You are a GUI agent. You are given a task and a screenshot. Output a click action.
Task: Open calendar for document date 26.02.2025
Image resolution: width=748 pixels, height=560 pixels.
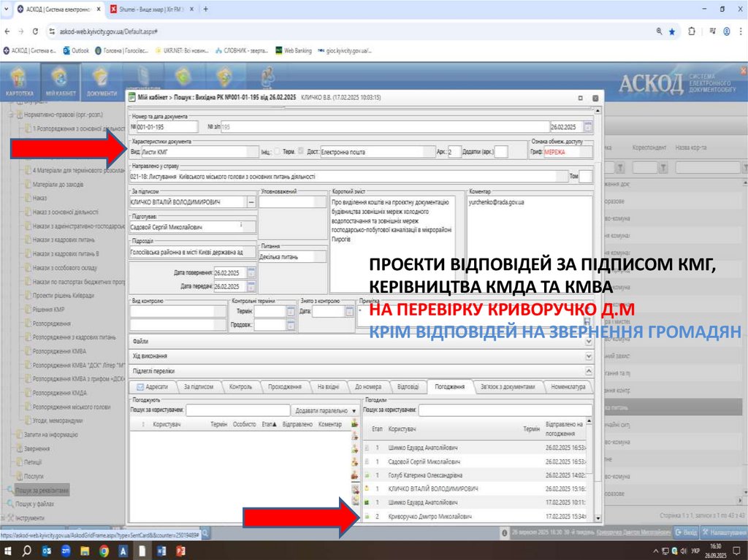pyautogui.click(x=588, y=127)
